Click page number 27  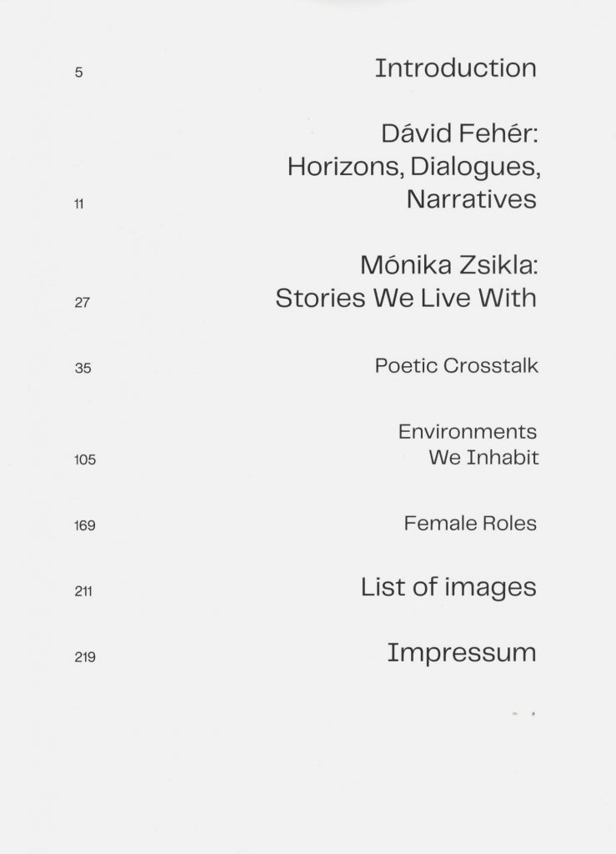tap(82, 303)
